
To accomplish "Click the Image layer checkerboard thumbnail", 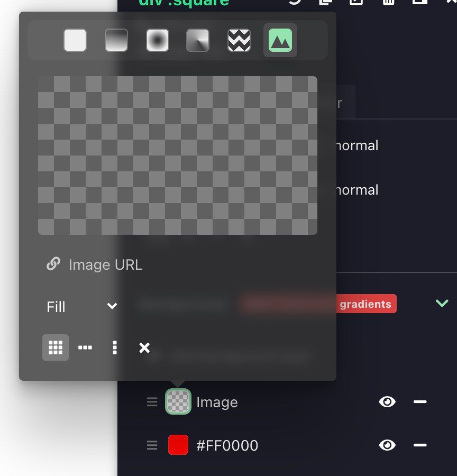I will (178, 401).
